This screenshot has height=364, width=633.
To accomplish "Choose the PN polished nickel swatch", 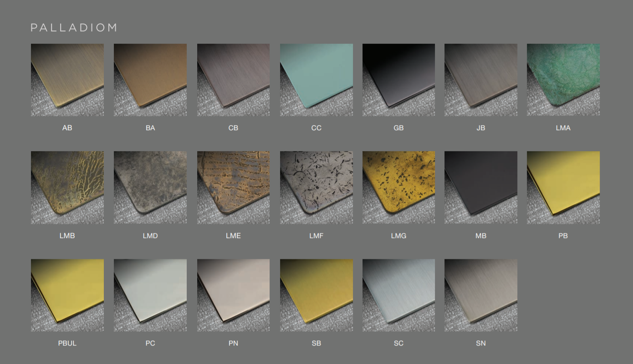I will [233, 295].
